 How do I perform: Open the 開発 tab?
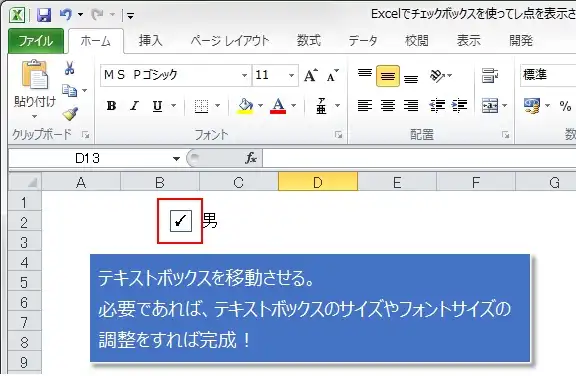tap(521, 40)
